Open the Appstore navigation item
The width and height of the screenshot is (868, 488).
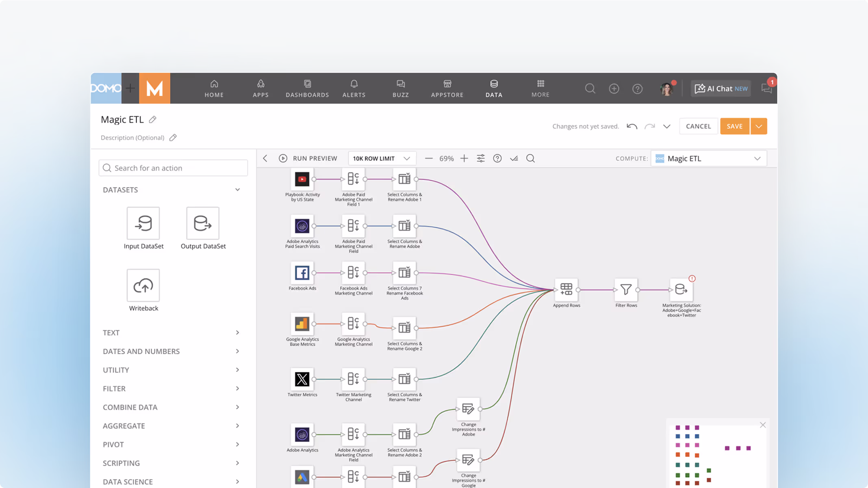pyautogui.click(x=447, y=89)
